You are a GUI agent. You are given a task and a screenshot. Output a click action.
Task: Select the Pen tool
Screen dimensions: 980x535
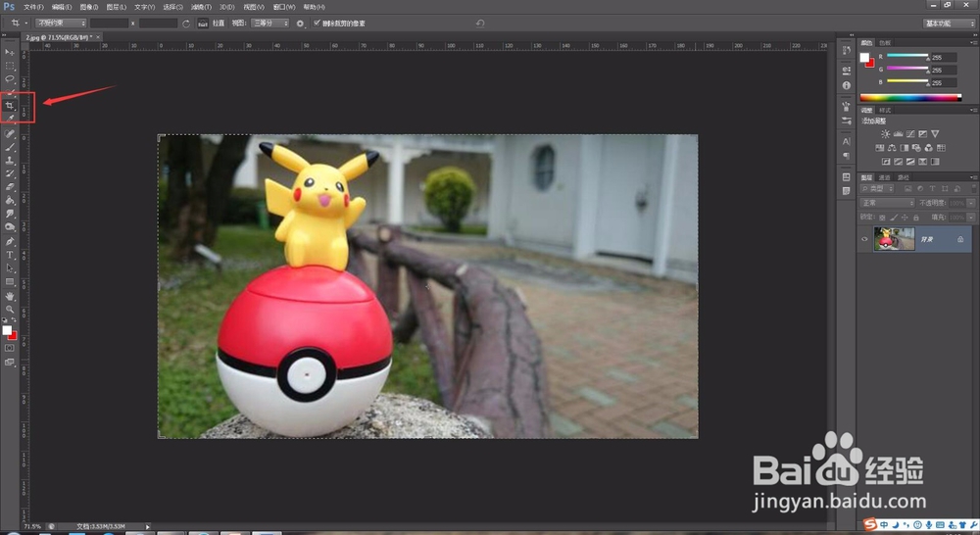coord(10,241)
